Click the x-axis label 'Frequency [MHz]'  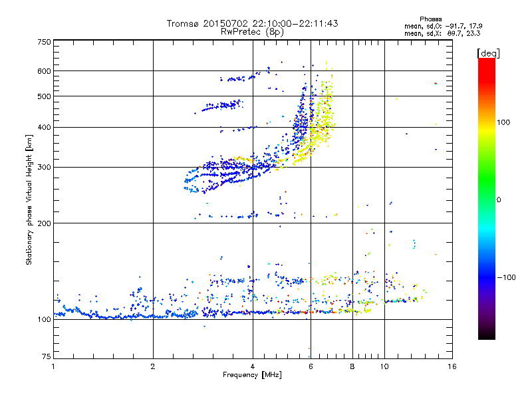click(253, 375)
